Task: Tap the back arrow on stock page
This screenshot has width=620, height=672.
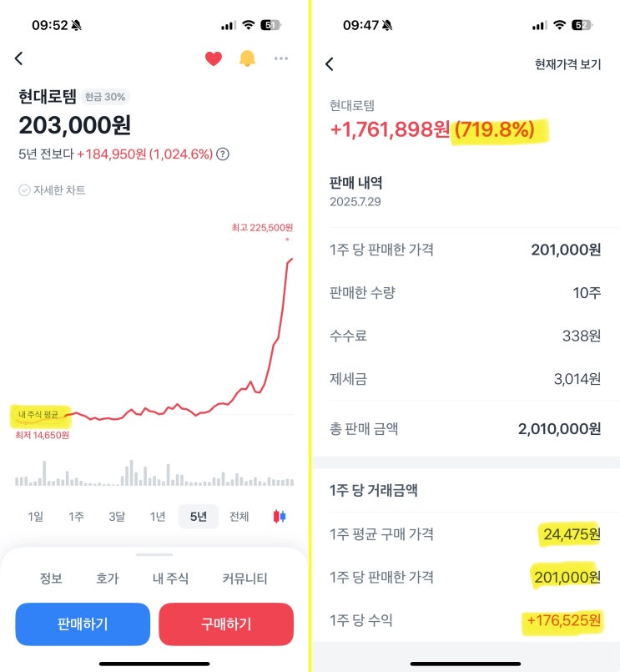Action: [19, 58]
